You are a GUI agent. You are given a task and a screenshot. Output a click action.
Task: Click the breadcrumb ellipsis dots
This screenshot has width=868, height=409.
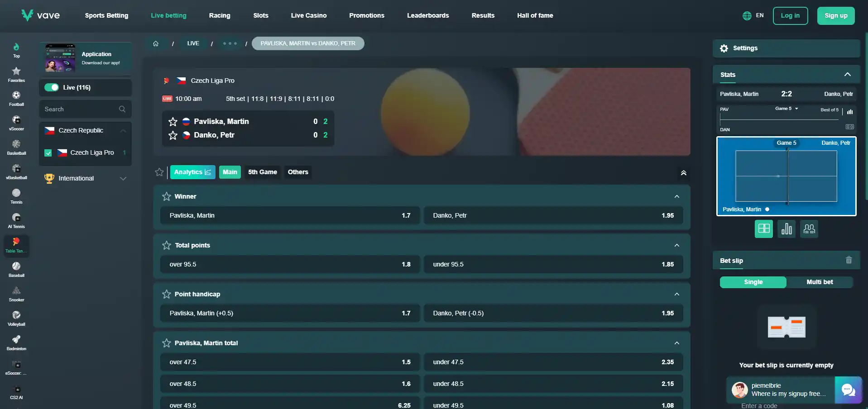point(230,43)
